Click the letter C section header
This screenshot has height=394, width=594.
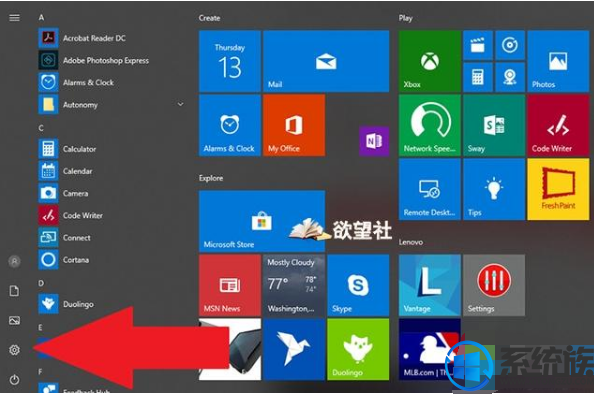[x=41, y=128]
